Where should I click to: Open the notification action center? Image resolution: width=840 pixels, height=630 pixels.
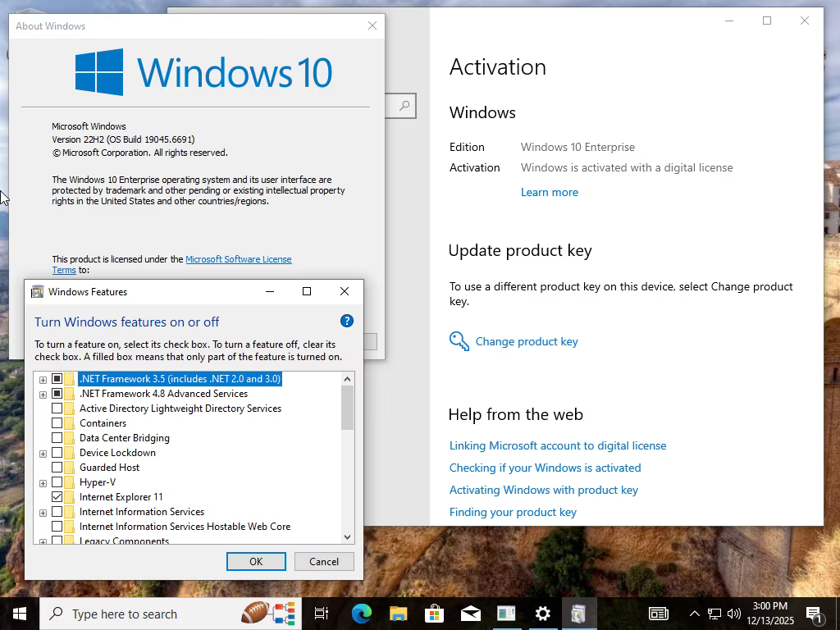click(815, 614)
